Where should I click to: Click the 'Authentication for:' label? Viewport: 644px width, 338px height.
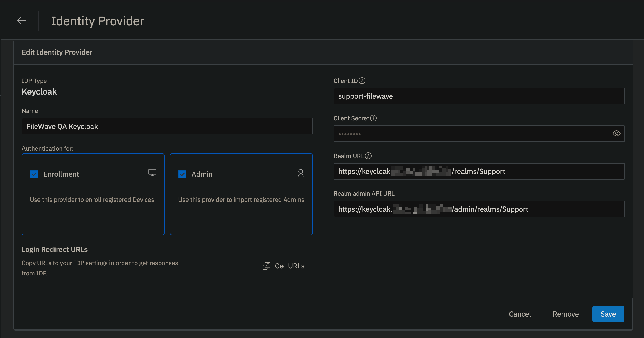[x=48, y=148]
